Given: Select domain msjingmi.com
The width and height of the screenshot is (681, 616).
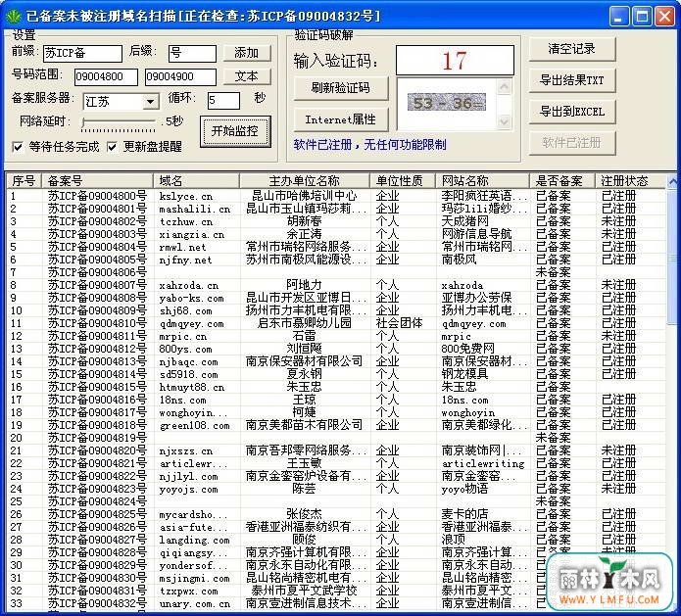Looking at the screenshot, I should (x=194, y=578).
